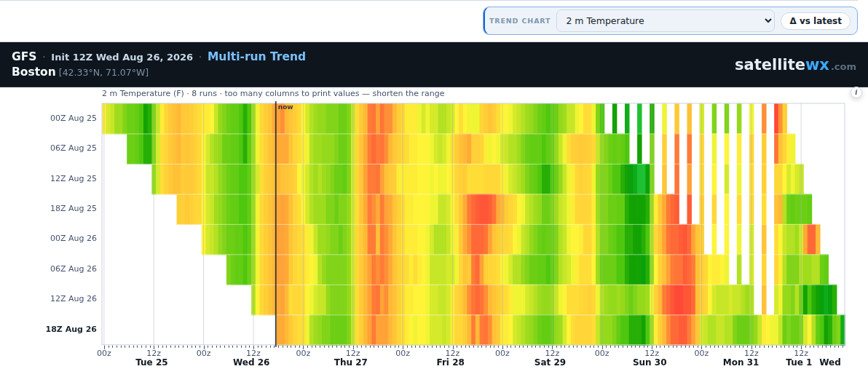Image resolution: width=868 pixels, height=377 pixels.
Task: Select the bold 18Z Aug 26 run label
Action: click(71, 329)
